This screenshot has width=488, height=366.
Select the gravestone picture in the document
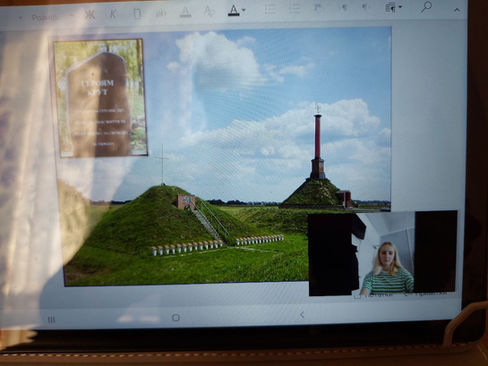(100, 98)
